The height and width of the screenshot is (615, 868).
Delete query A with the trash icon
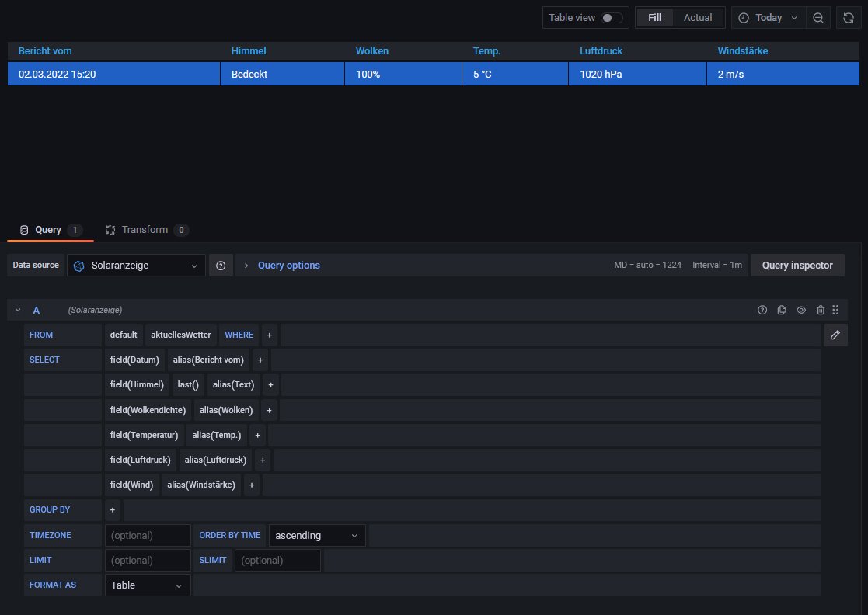pos(821,311)
